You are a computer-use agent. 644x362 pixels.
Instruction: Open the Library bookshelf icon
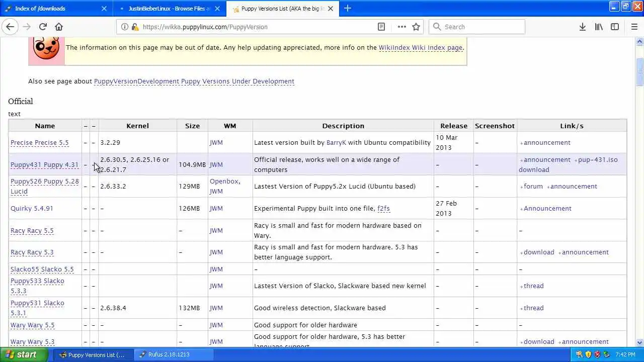pyautogui.click(x=599, y=27)
